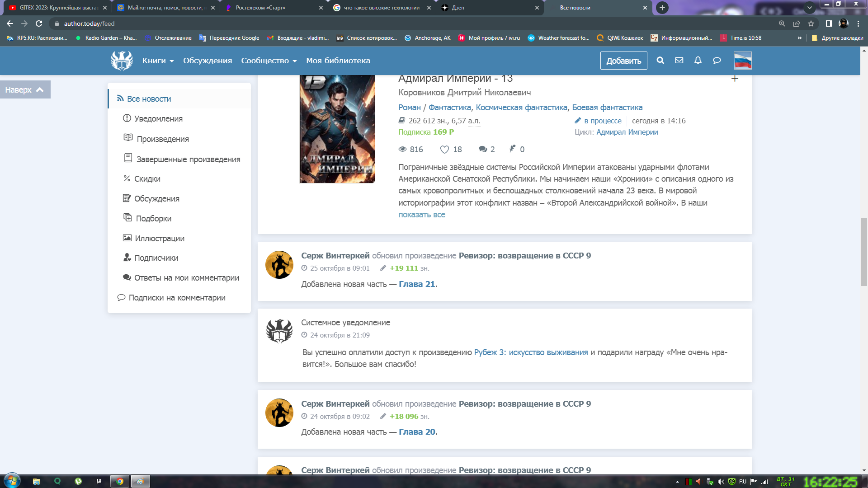Click the Адмирал Империи book cover thumbnail
Screen dimensions: 868x488
(337, 129)
